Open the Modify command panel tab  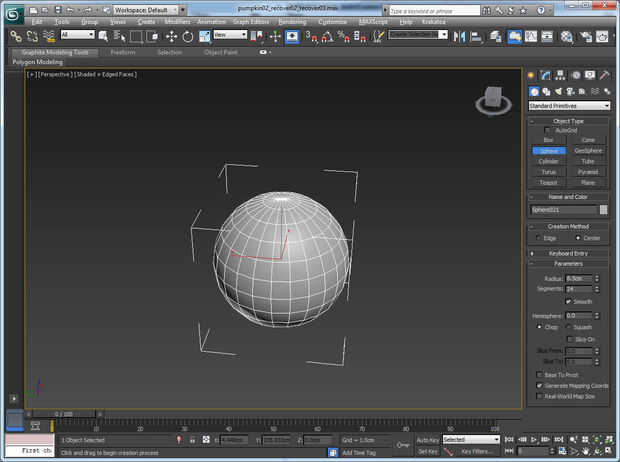pos(547,75)
